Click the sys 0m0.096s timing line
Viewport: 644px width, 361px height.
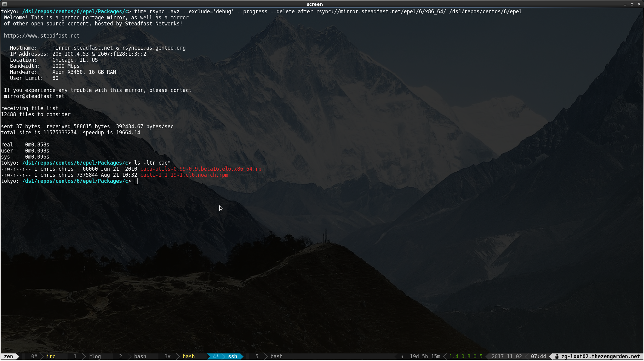25,157
